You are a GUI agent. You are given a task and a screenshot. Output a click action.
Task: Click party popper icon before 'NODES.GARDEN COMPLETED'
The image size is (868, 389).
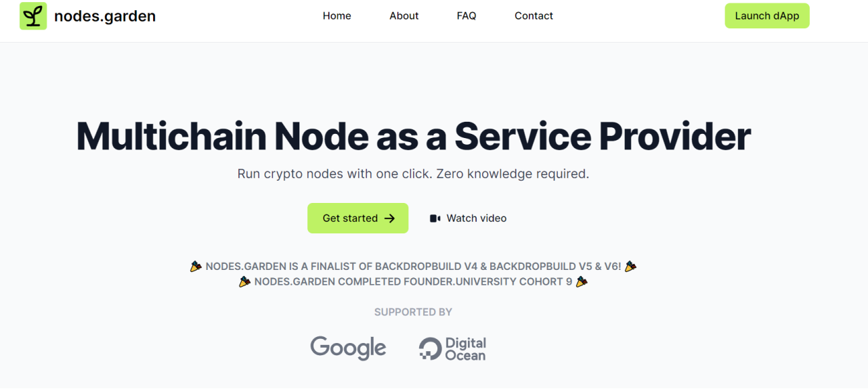click(x=244, y=281)
